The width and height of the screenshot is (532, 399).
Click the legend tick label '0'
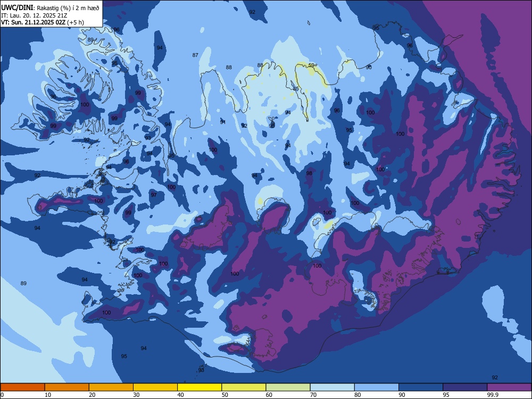pos(2,395)
